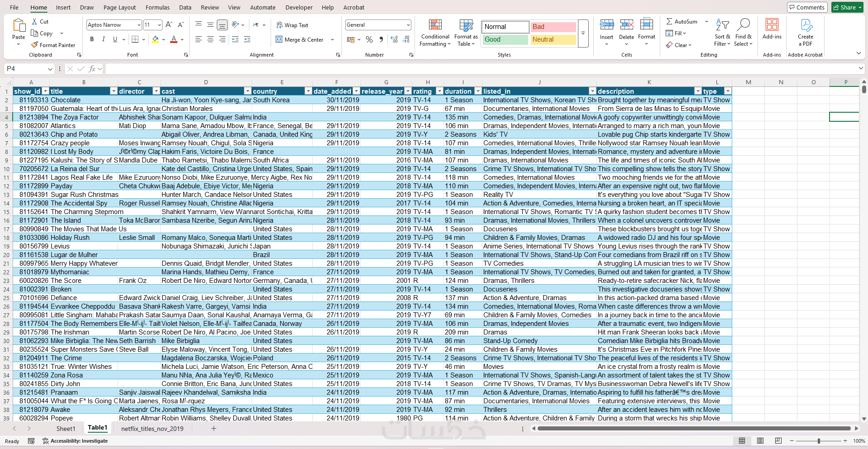Add a new sheet with plus button

[214, 429]
